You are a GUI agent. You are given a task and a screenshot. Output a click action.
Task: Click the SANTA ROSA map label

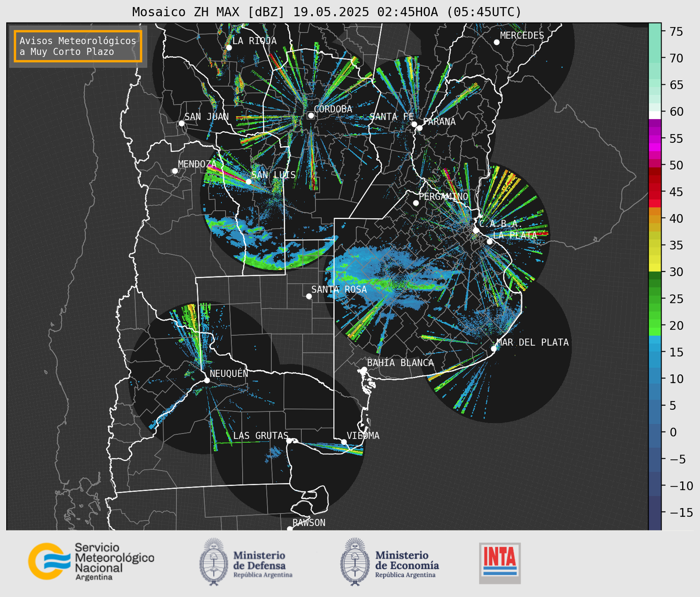tap(339, 289)
